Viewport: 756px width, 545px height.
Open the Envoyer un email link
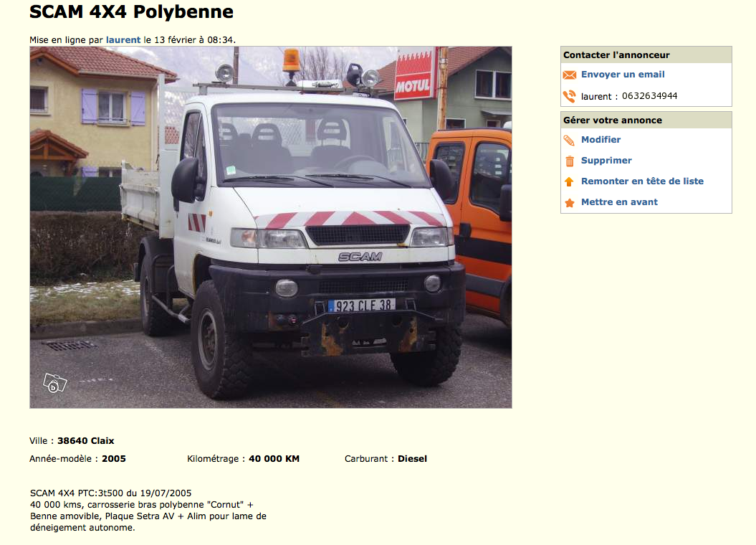623,75
